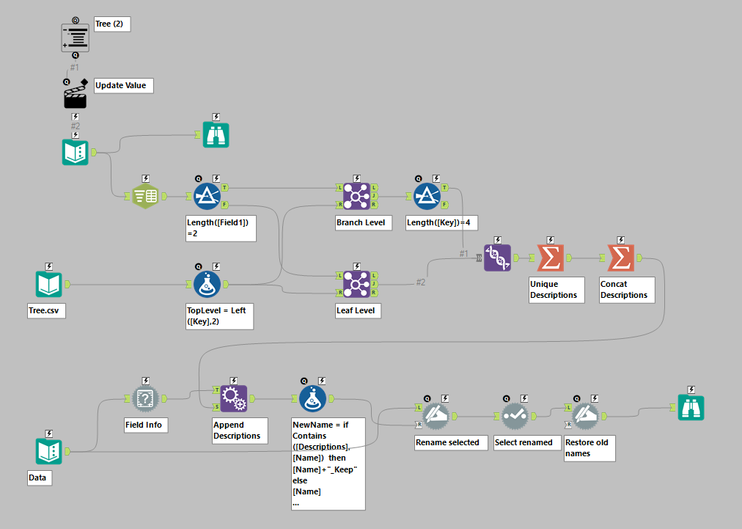Click the Update Value action clapperboard icon

75,96
